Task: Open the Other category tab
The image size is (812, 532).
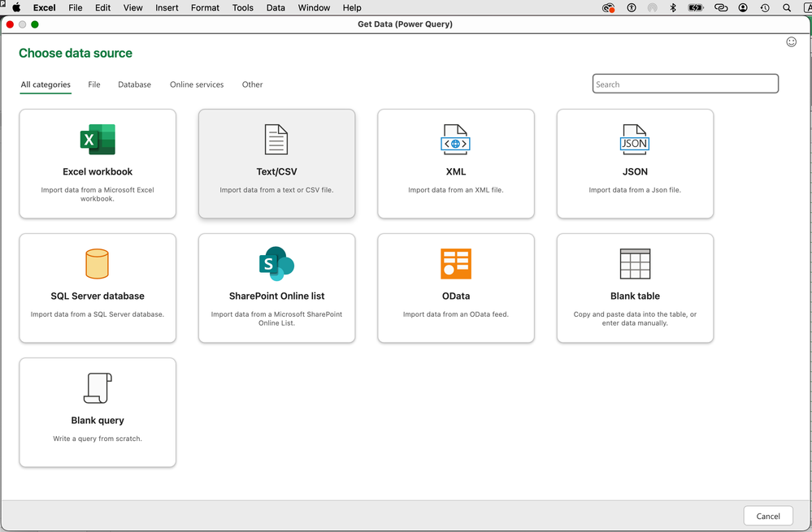Action: pyautogui.click(x=252, y=84)
